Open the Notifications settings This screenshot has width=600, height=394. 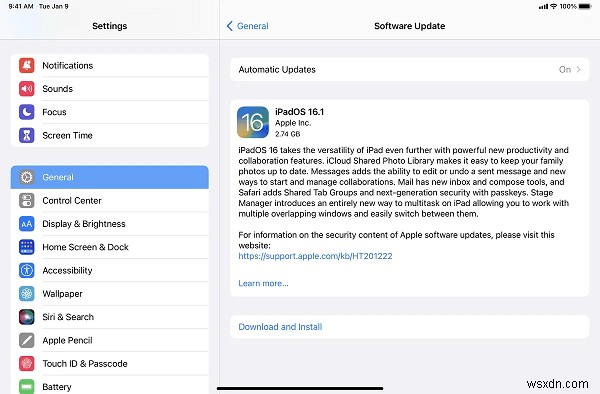tap(110, 65)
